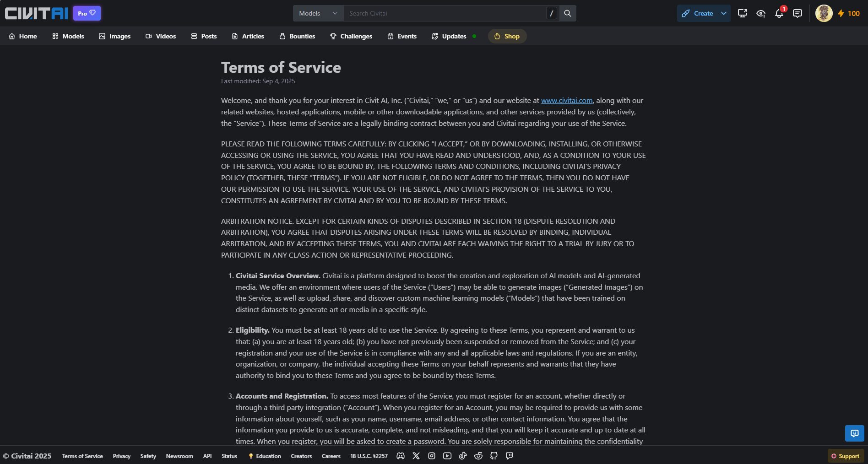Click the Accounts and Registration heading

[282, 396]
